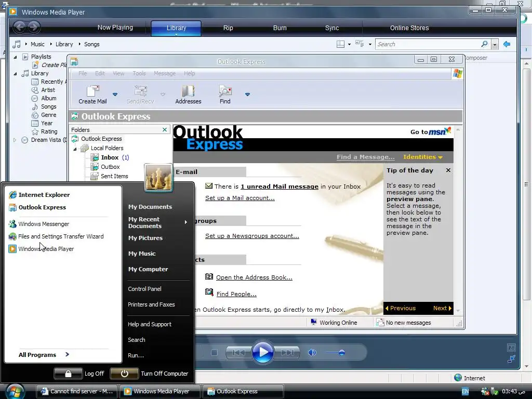
Task: Click the Go to msn link
Action: pos(431,131)
